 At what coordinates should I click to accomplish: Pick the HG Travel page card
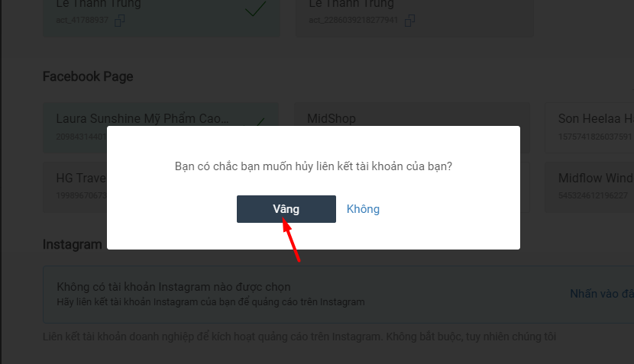[75, 188]
